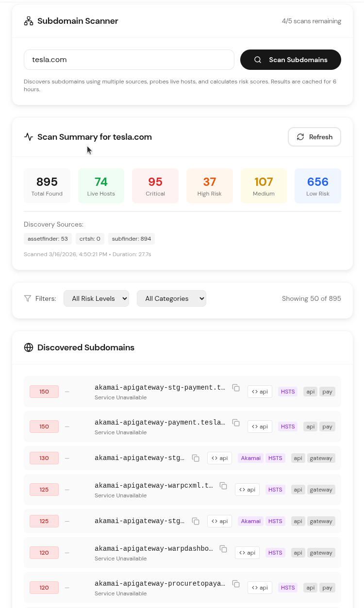Open the All Risk Levels dropdown

coord(96,298)
